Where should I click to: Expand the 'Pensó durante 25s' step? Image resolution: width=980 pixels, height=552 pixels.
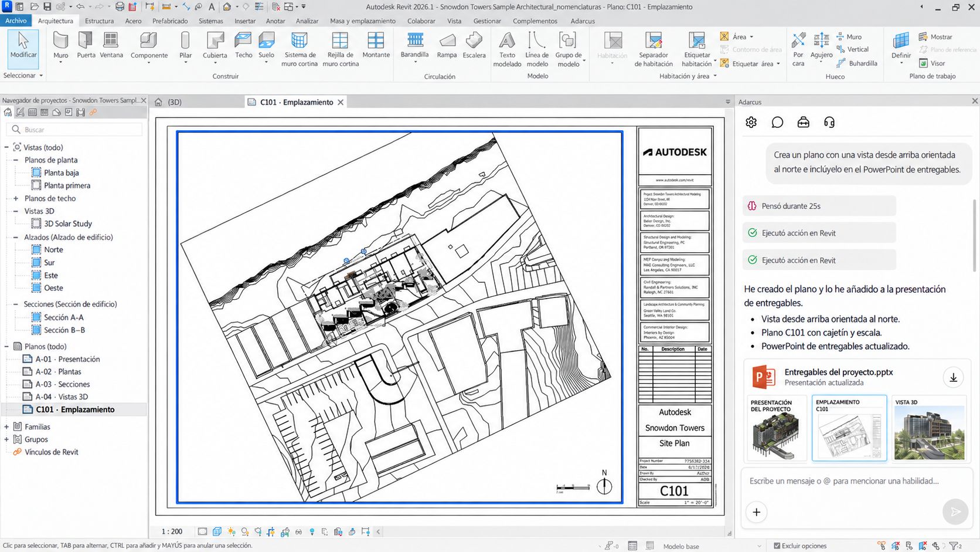[819, 206]
